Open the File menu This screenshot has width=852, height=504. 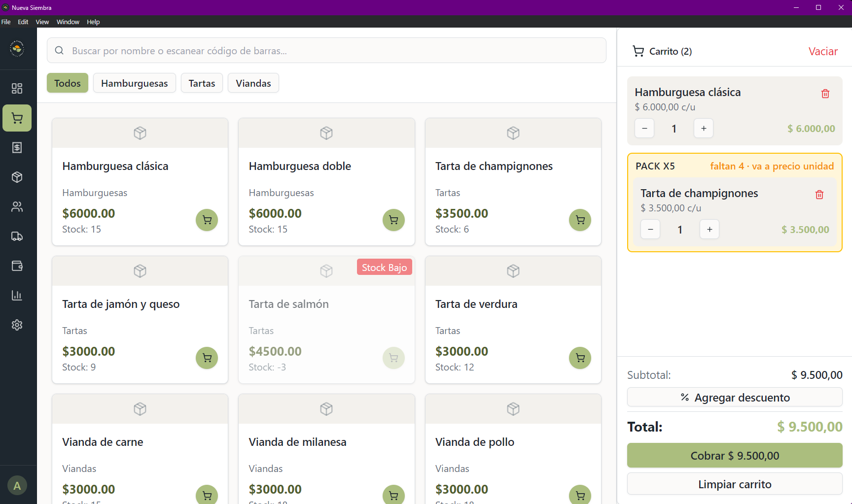(6, 22)
